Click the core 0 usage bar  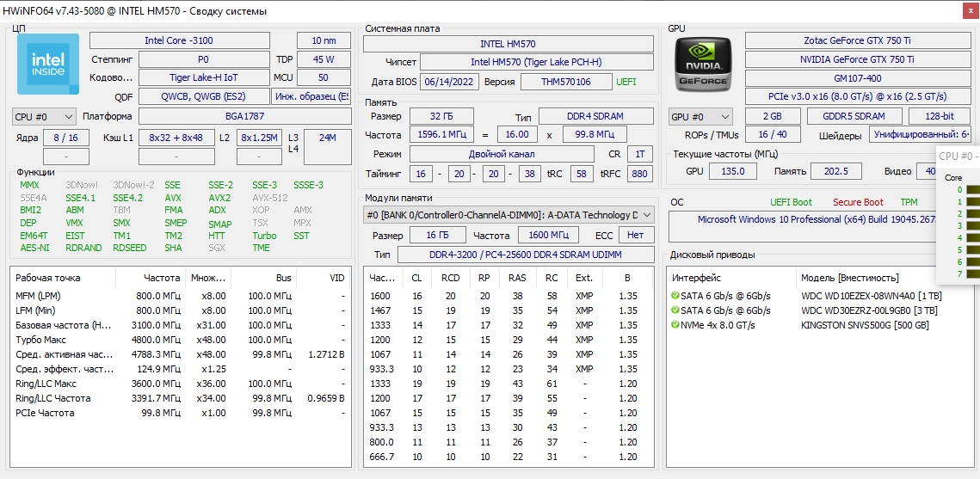(973, 190)
